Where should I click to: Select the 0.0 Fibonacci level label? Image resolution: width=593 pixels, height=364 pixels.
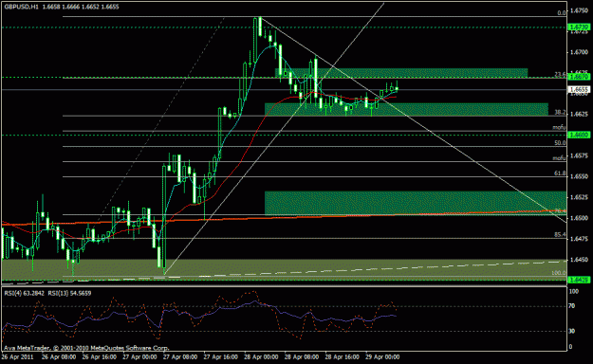coord(562,13)
